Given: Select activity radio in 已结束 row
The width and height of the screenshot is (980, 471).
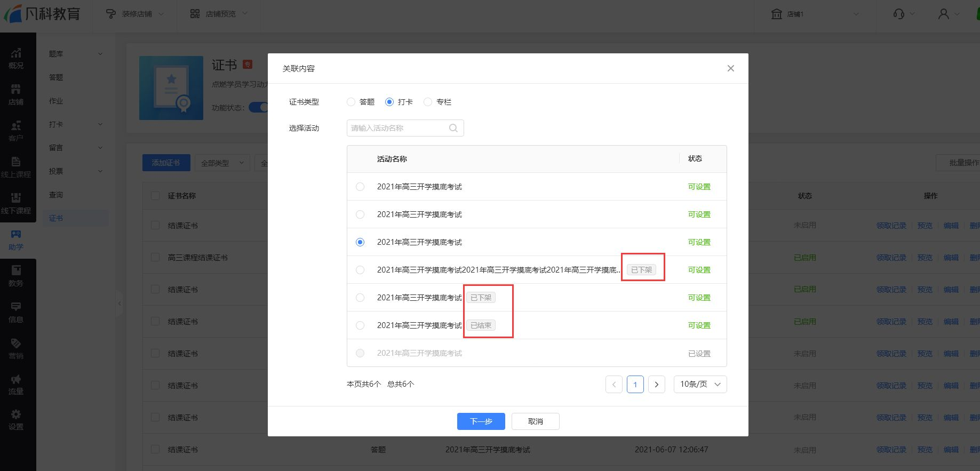Looking at the screenshot, I should point(360,325).
